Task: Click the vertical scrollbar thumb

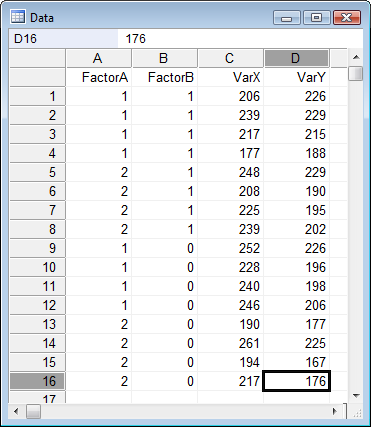Action: 356,73
